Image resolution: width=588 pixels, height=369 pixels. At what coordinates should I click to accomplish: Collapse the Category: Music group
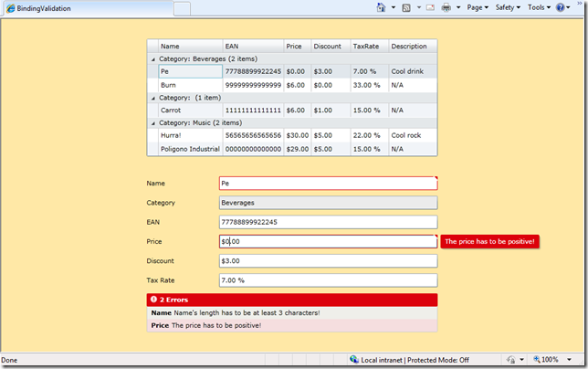coord(152,122)
